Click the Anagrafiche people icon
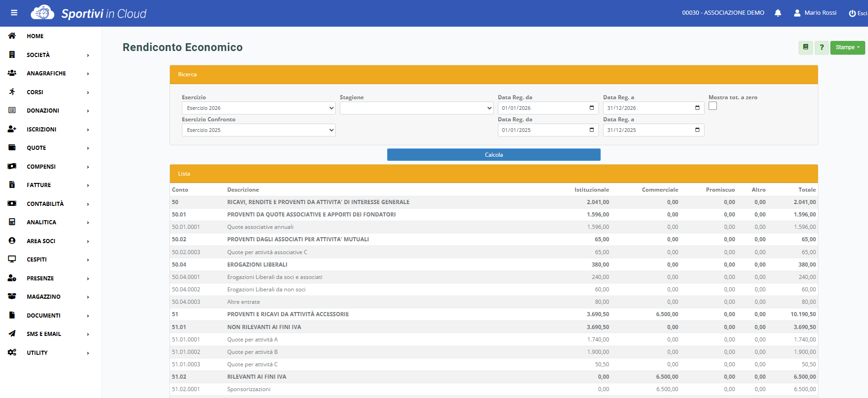Viewport: 868px width, 398px height. coord(12,73)
